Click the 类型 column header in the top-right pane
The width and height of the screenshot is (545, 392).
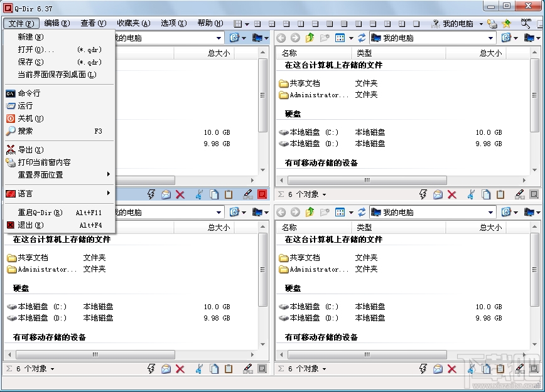tap(398, 53)
